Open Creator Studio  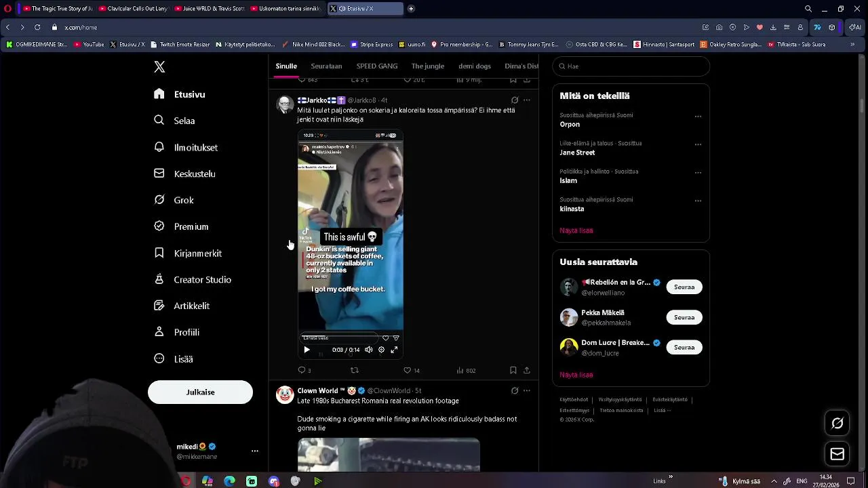pos(193,279)
